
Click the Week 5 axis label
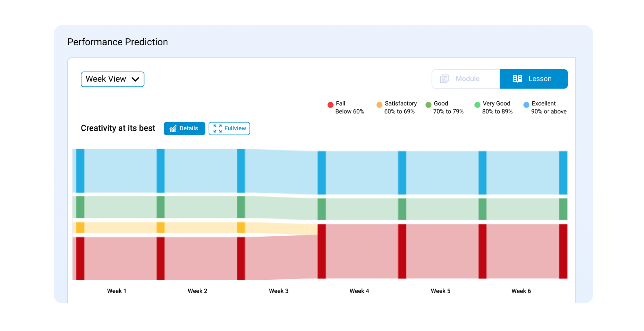(x=441, y=291)
